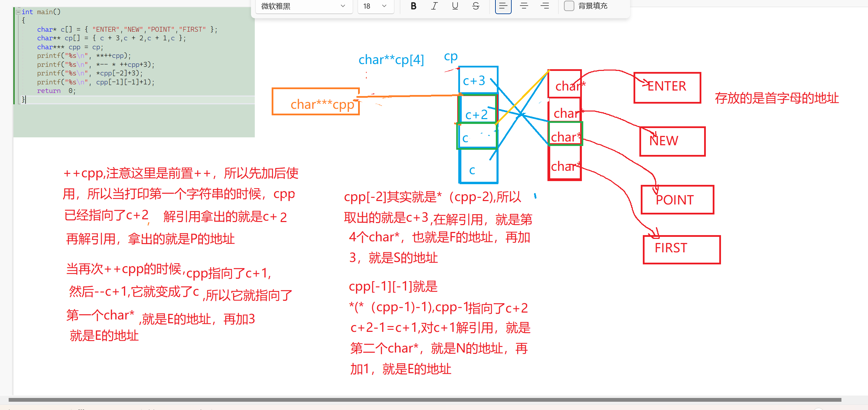Viewport: 868px width, 410px height.
Task: Select the char***cpp orange box
Action: coord(316,102)
